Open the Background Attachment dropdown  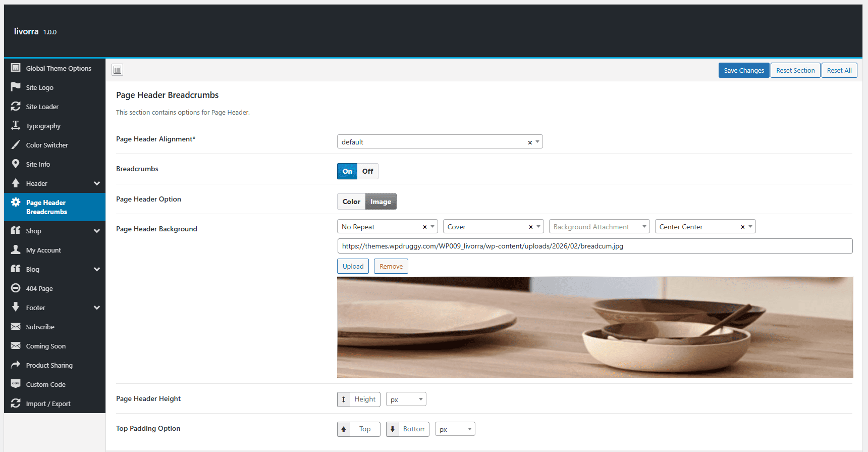599,226
